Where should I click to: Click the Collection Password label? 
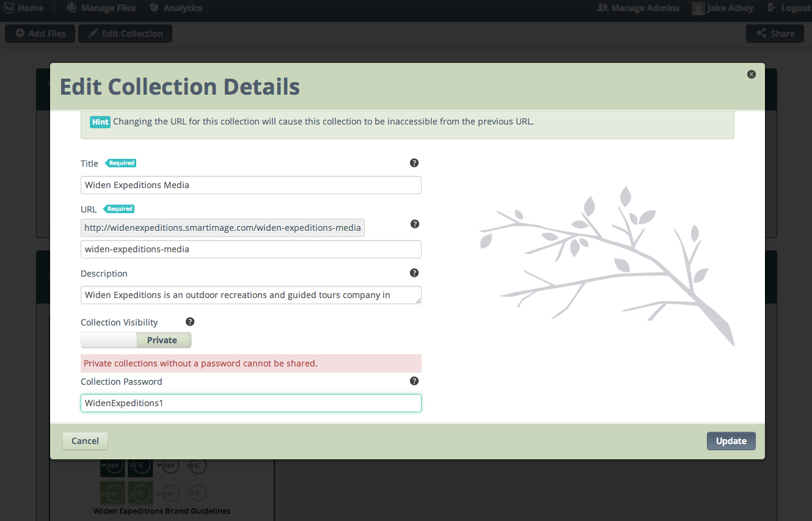[x=122, y=382]
